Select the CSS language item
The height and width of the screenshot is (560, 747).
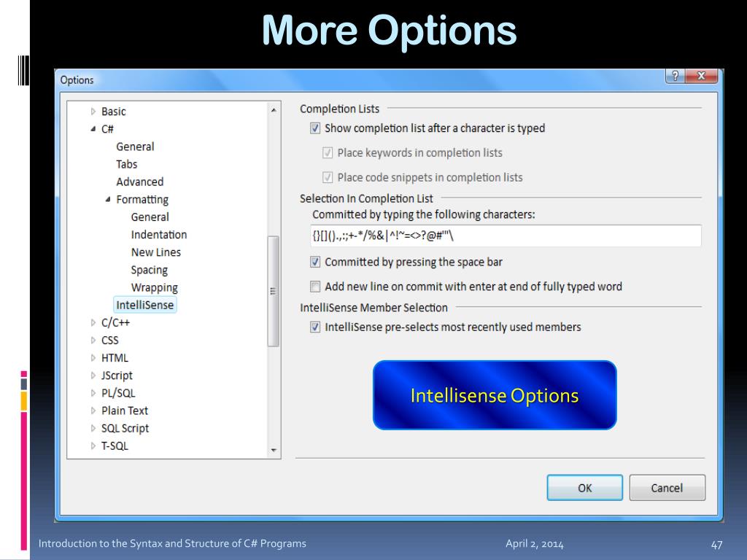click(110, 341)
